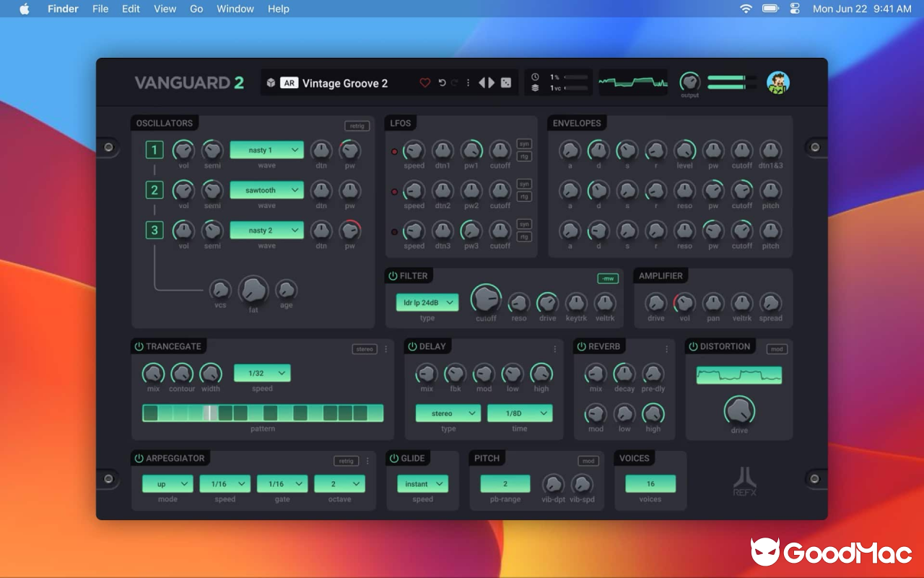Open the Arpeggiator three-dot options menu
This screenshot has width=924, height=578.
point(367,461)
